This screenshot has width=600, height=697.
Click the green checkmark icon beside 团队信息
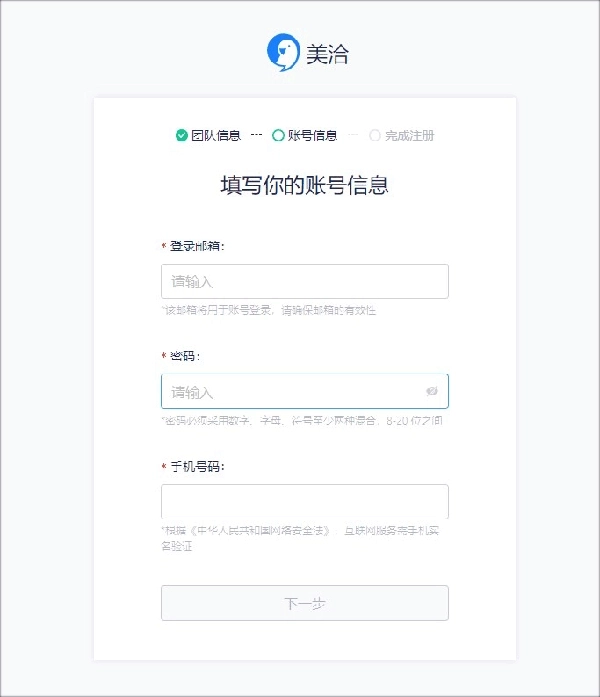coord(181,135)
